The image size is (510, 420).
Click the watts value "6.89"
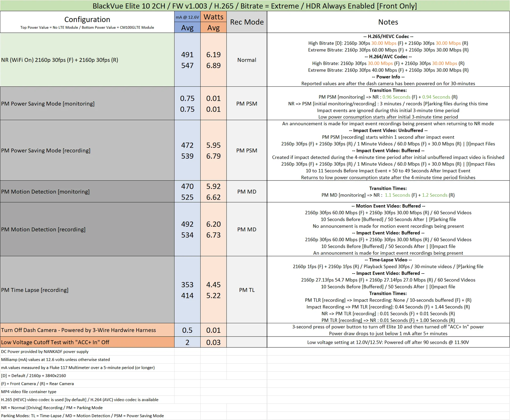click(214, 65)
